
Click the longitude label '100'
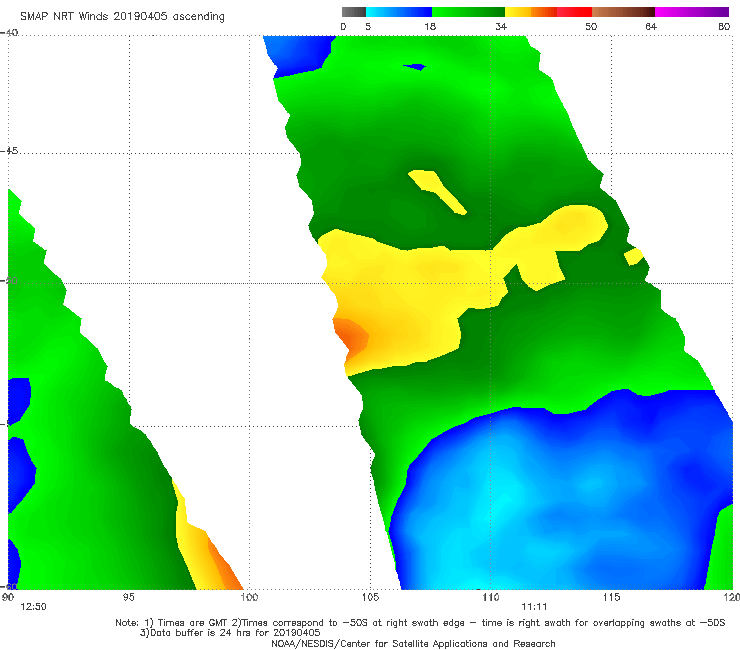point(249,597)
